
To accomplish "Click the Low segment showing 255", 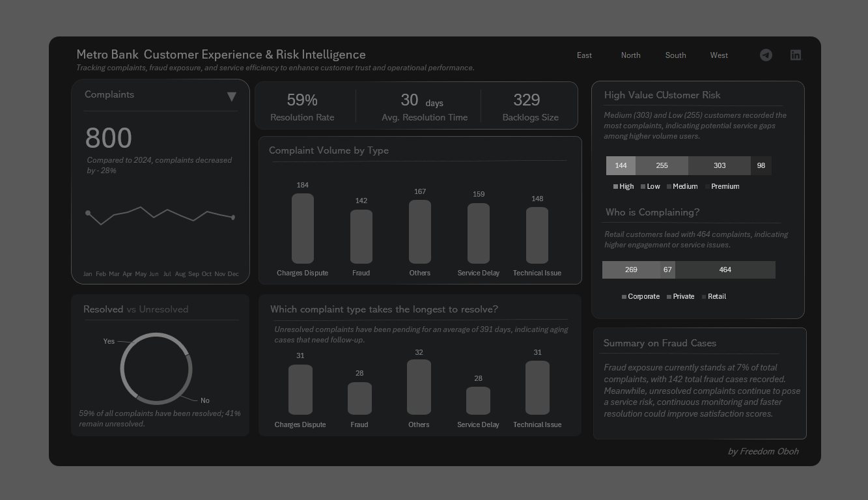I will [662, 165].
